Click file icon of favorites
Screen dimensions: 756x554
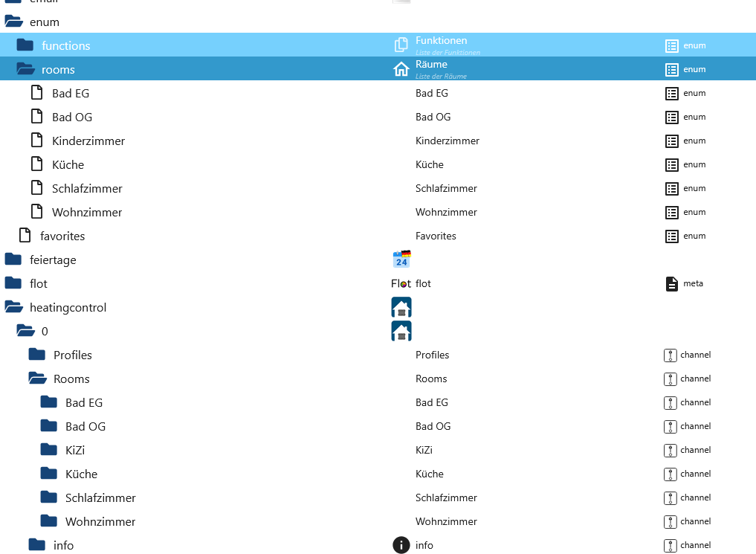(x=25, y=235)
